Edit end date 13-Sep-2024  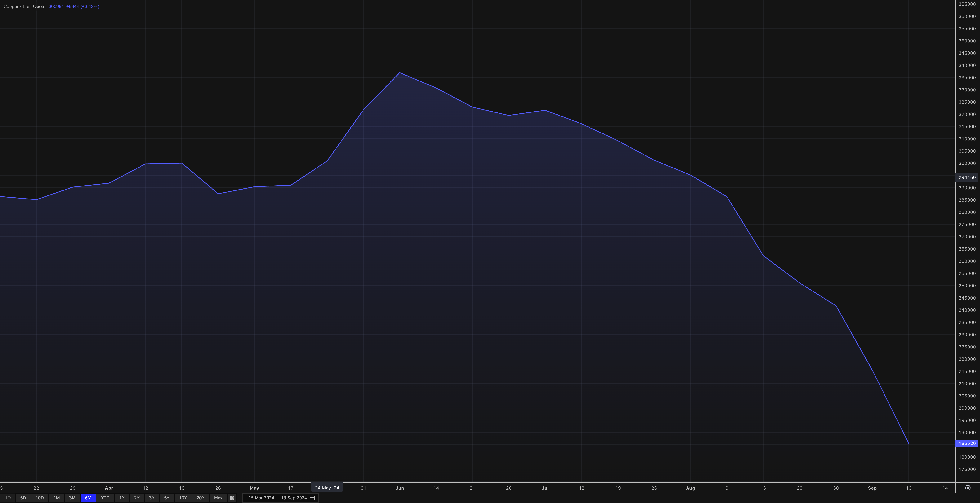pos(294,498)
